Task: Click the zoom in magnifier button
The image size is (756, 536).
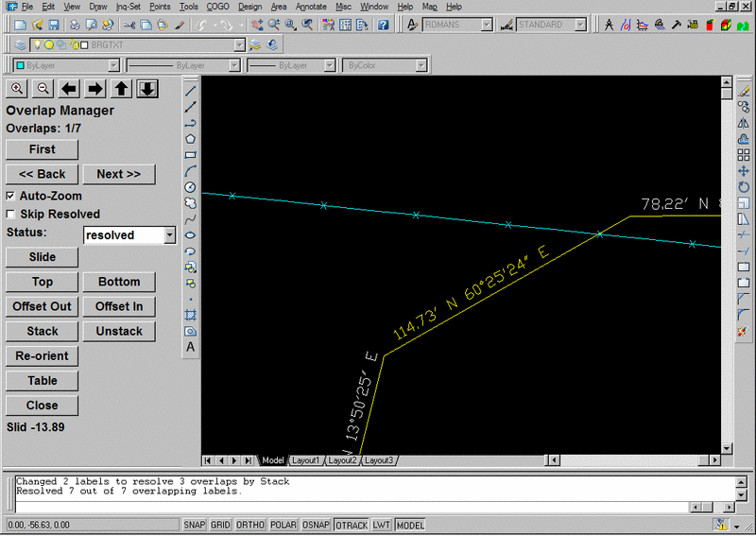Action: tap(17, 89)
